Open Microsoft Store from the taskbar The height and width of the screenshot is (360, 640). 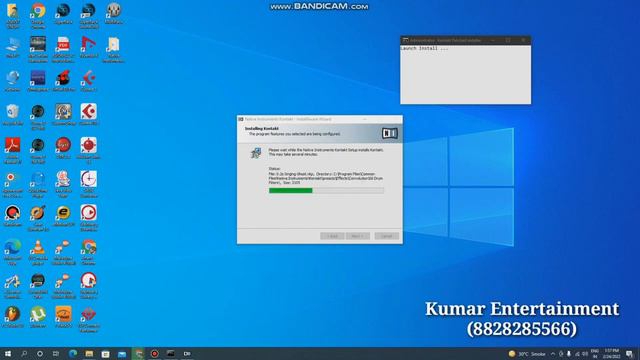pos(106,353)
